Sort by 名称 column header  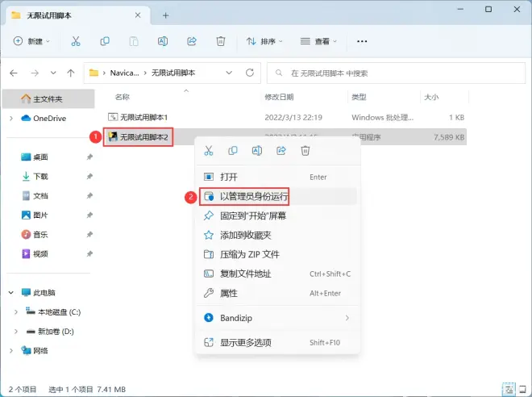click(122, 97)
